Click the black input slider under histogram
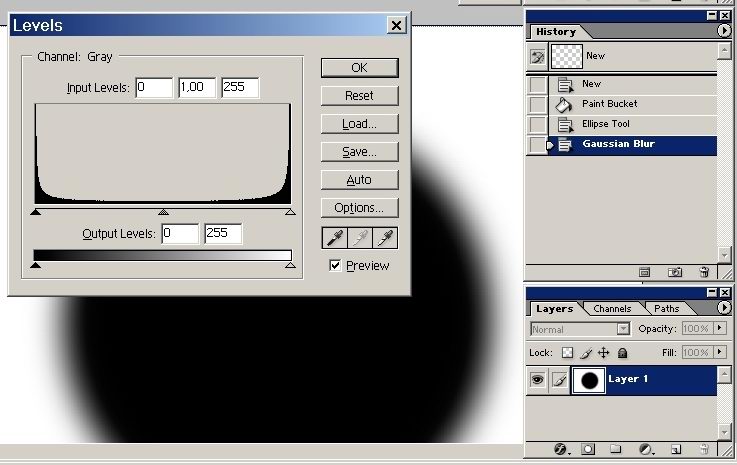Viewport: 737px width, 465px height. (35, 212)
